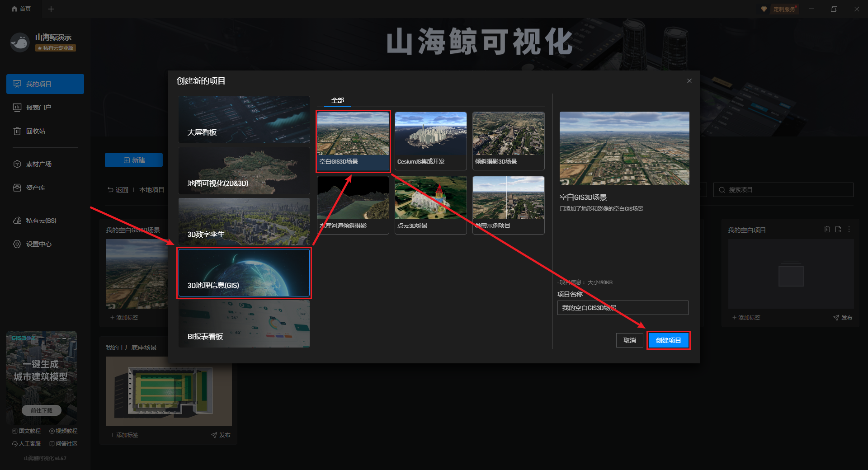Screen dimensions: 868x470
Task: Select the 大屏看板 project category
Action: tap(244, 120)
